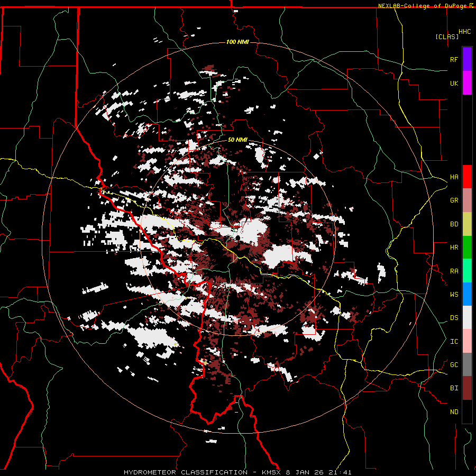Click the black radar site dot at center
This screenshot has height=476, width=476.
click(237, 237)
